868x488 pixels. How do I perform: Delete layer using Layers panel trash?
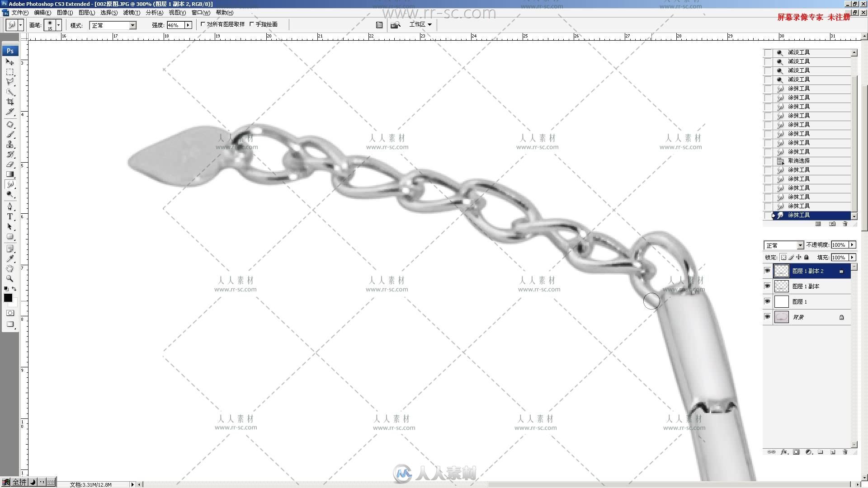(845, 452)
